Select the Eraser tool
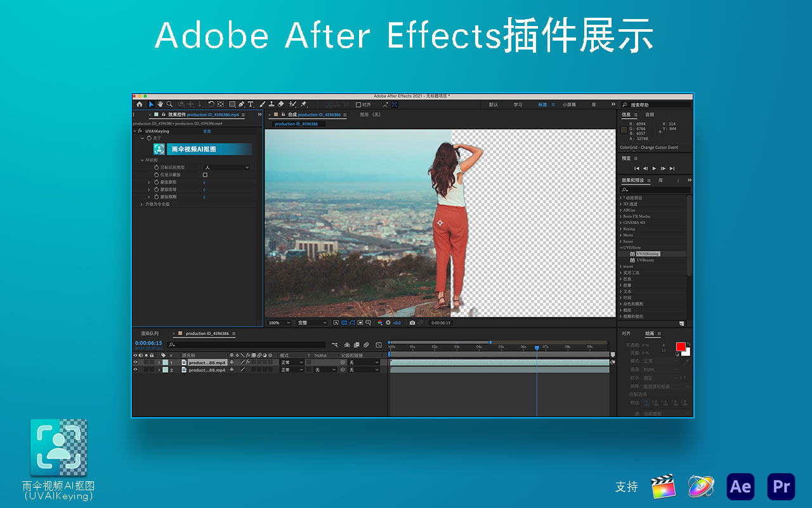Screen dimensions: 812x508 (x=281, y=104)
